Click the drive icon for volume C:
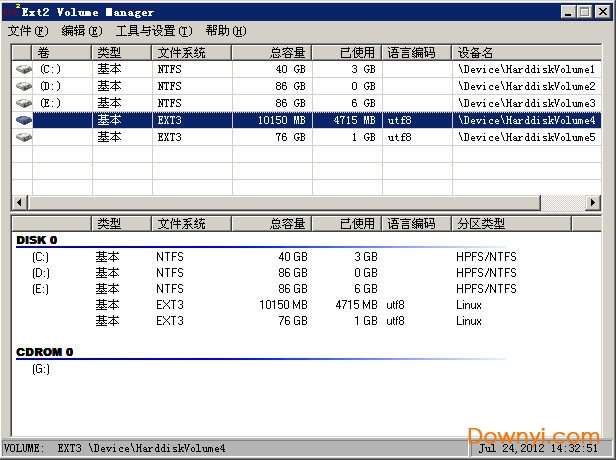Viewport: 616px width, 460px height. [24, 70]
